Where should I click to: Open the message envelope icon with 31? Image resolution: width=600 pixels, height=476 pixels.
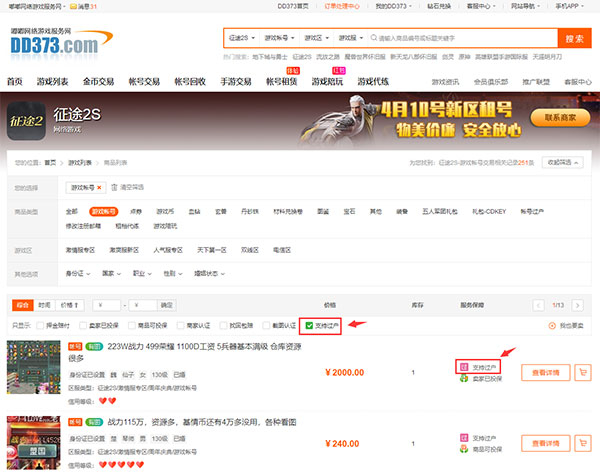tap(73, 7)
